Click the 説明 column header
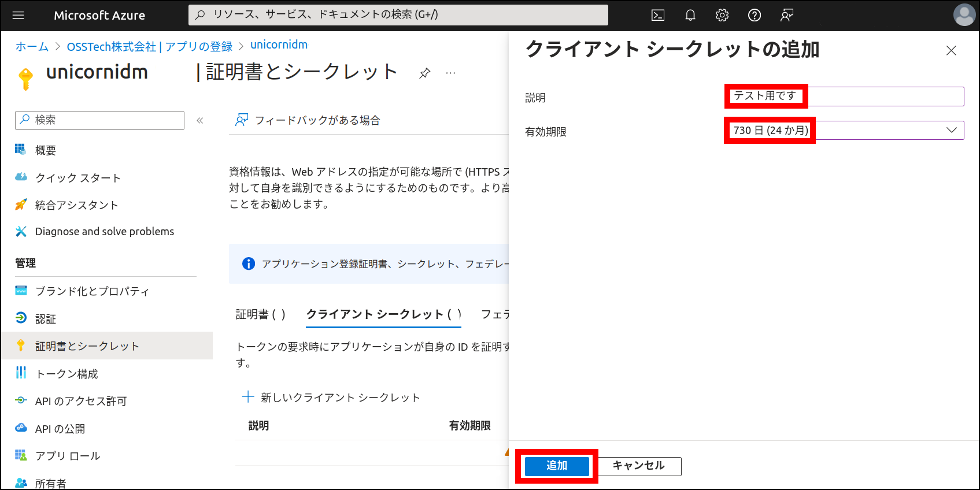The image size is (980, 490). (258, 426)
